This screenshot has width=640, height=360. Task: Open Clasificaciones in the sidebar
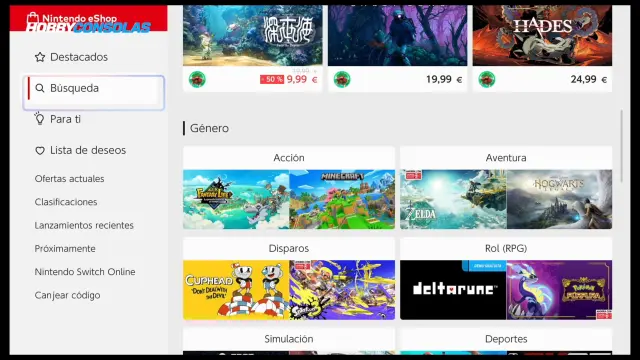(66, 202)
